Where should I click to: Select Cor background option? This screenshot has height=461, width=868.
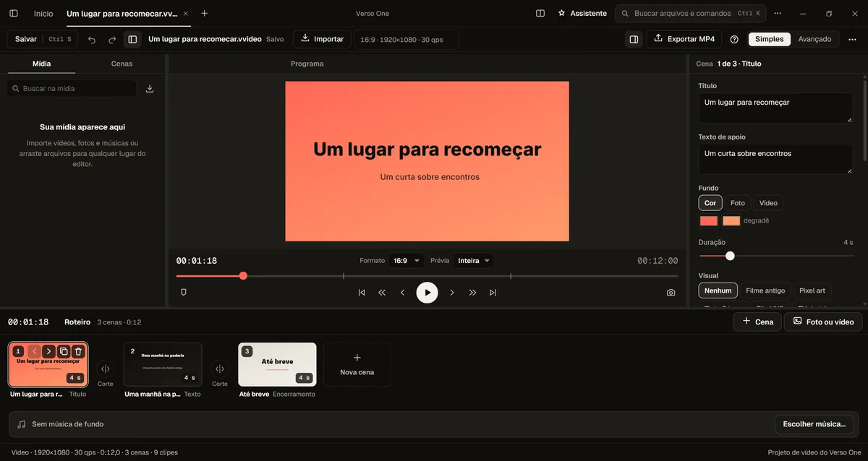(710, 203)
